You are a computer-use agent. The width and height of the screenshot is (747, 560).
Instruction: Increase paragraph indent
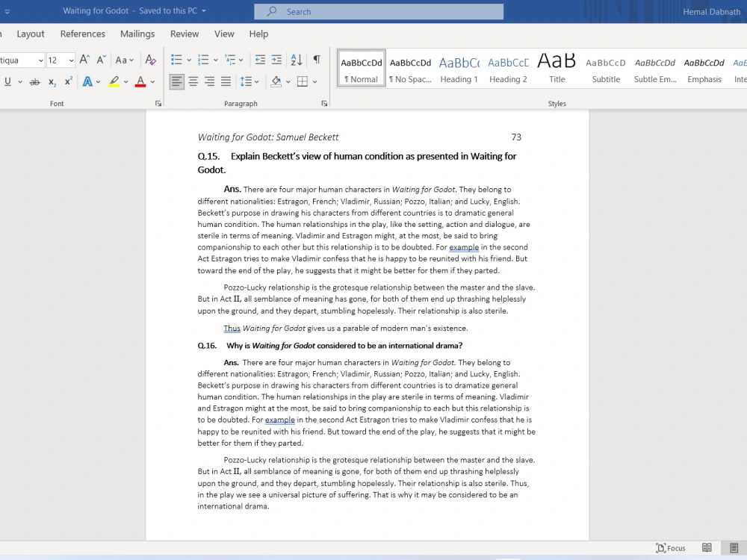(276, 60)
